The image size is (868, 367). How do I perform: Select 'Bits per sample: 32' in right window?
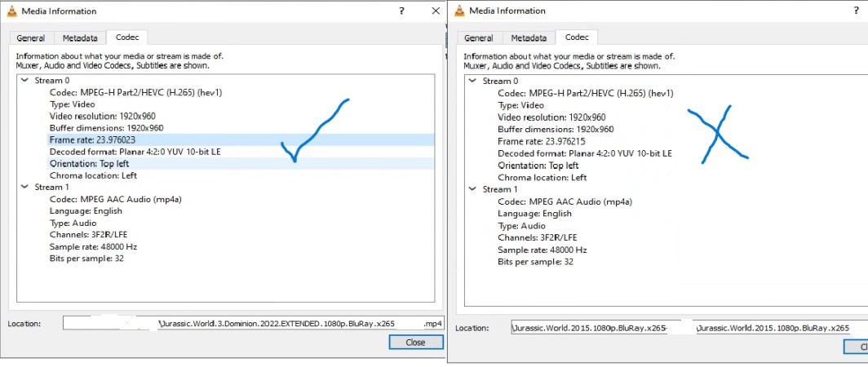pyautogui.click(x=535, y=262)
